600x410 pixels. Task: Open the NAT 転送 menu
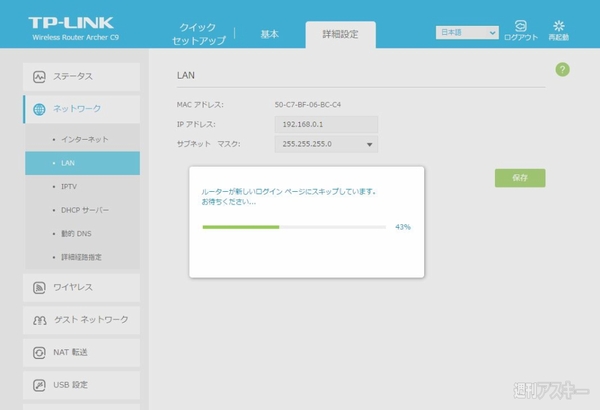tap(82, 353)
